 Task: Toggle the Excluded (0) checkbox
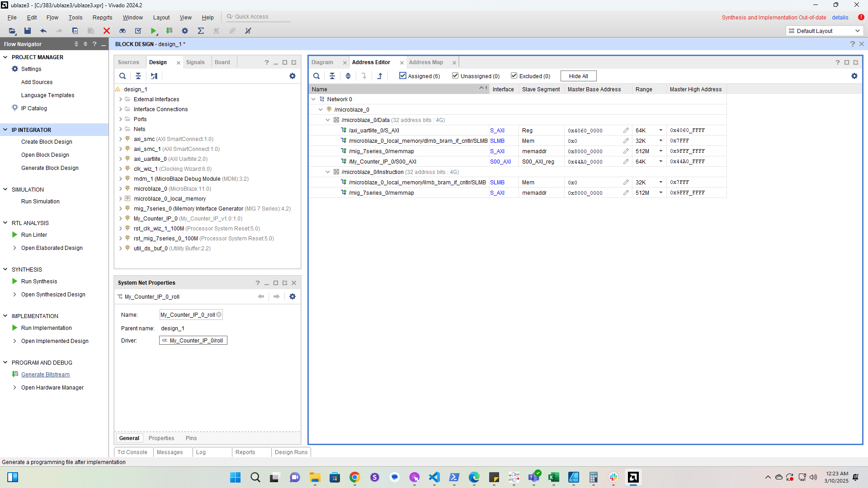(514, 76)
